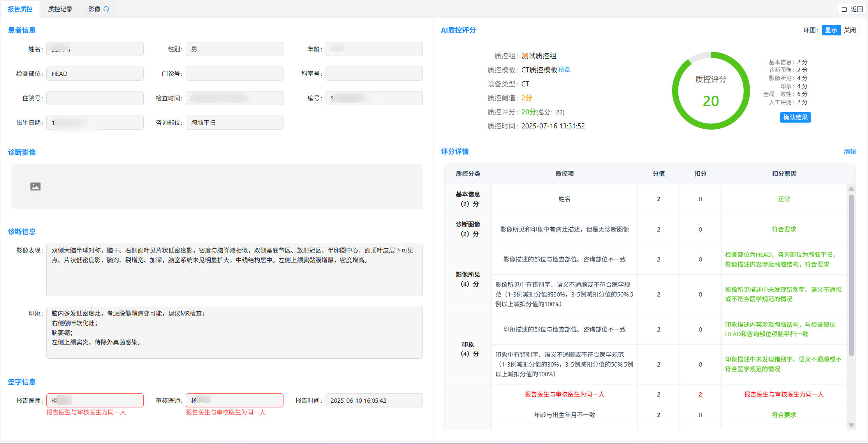The width and height of the screenshot is (868, 444).
Task: Click the image placeholder icon in 诊断影像
Action: coord(35,186)
